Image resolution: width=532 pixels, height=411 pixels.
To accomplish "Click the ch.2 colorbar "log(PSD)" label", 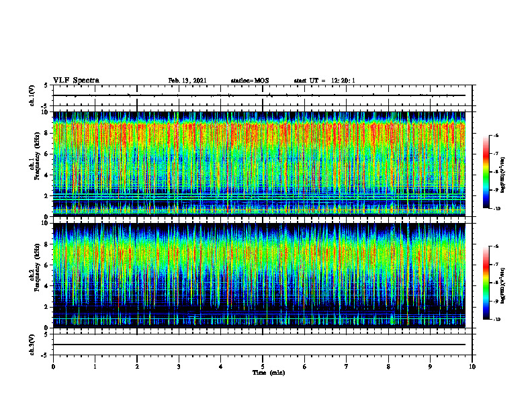I will (503, 285).
